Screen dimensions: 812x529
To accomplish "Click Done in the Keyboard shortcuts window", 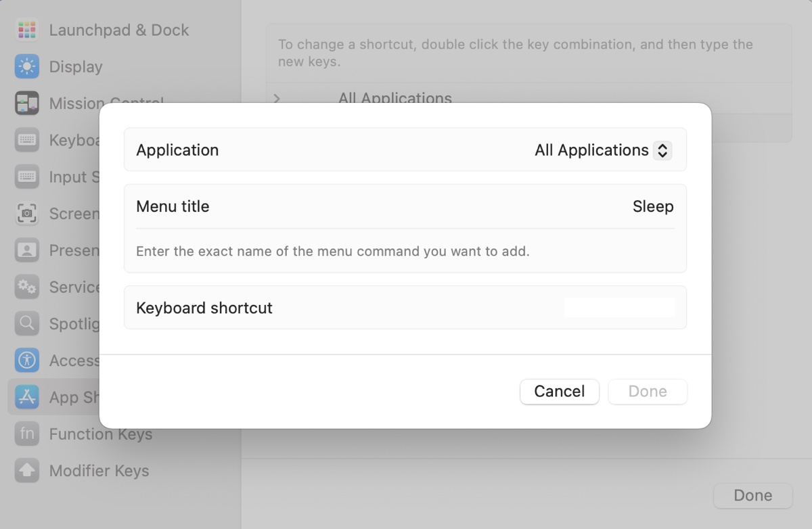I will pyautogui.click(x=752, y=496).
